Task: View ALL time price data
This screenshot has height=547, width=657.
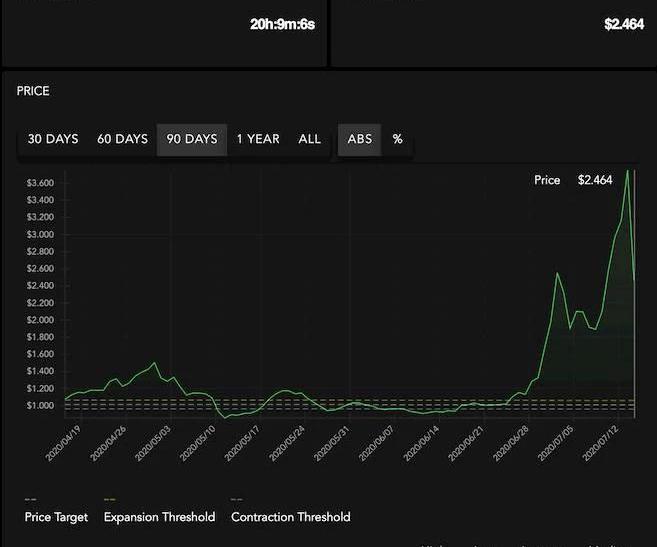Action: click(310, 139)
